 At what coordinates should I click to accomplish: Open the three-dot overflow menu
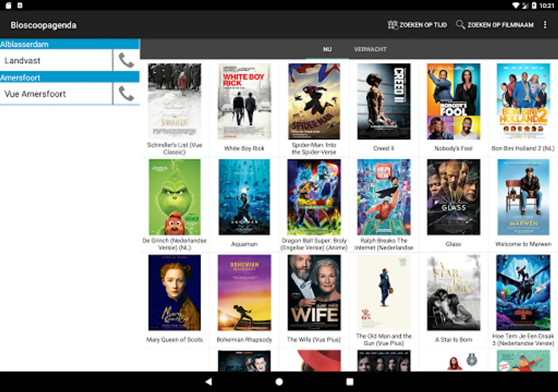click(545, 25)
